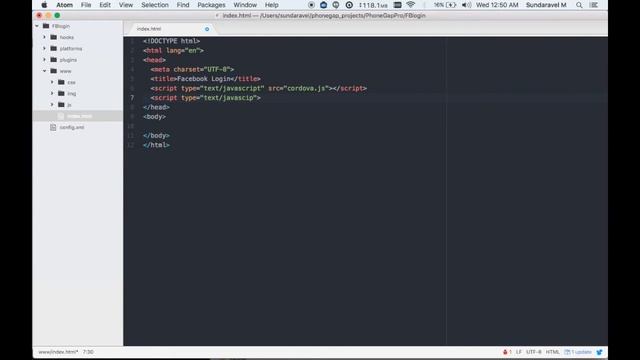Open the Notification Center icon
Viewport: 640px width, 360px height.
pos(594,5)
